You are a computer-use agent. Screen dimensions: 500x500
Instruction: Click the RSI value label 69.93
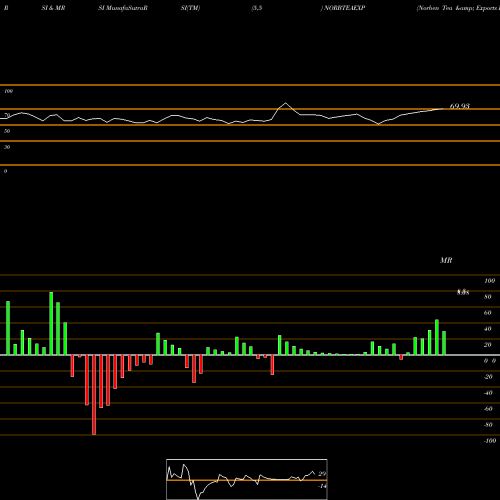pyautogui.click(x=460, y=106)
